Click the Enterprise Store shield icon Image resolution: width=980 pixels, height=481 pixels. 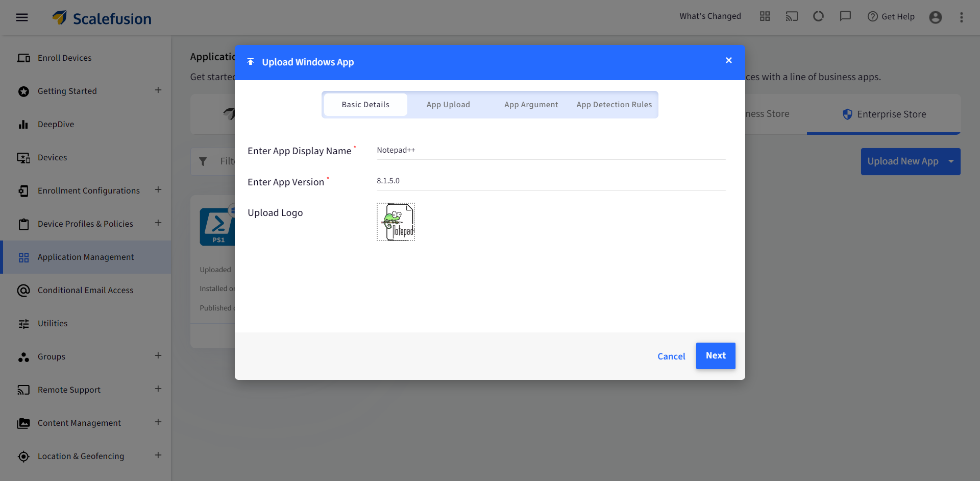coord(847,114)
